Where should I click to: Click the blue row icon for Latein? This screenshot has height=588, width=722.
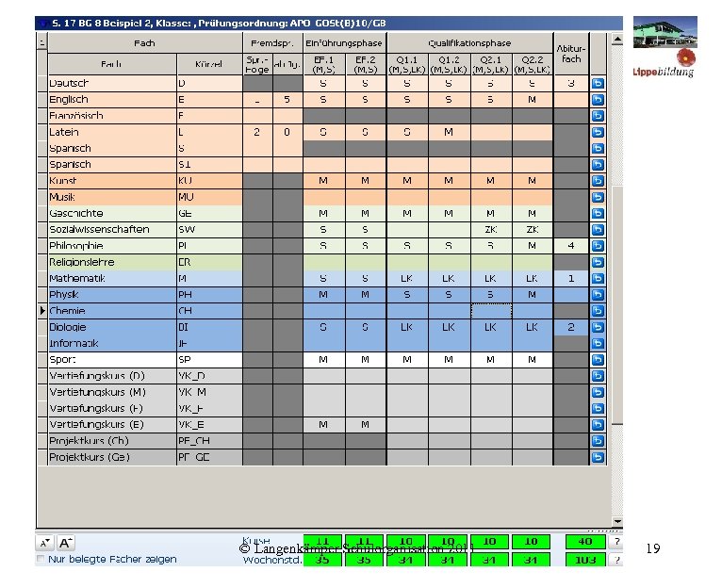(x=598, y=132)
